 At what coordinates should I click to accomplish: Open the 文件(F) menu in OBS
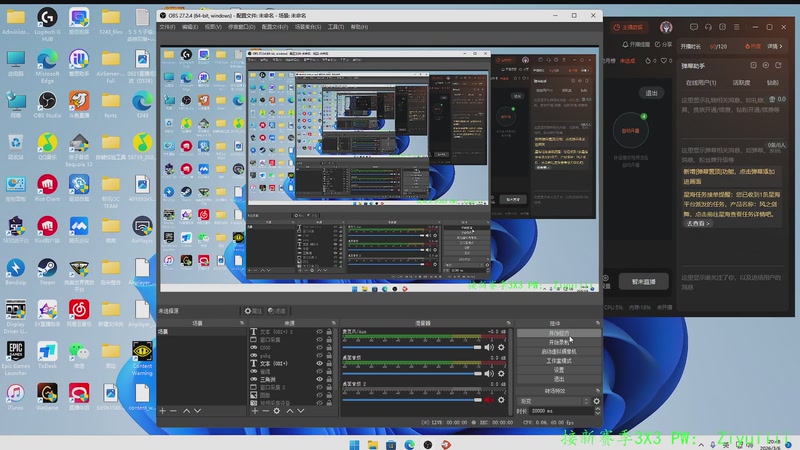167,27
